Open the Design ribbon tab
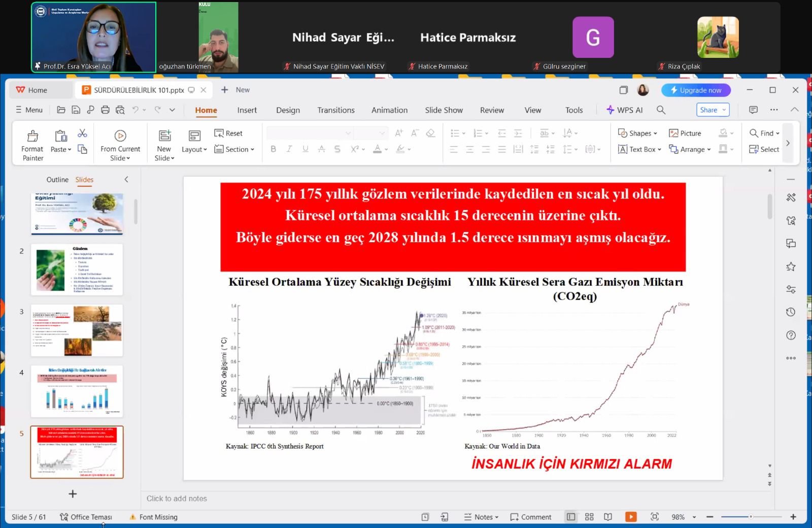Viewport: 812px width, 528px height. [x=288, y=110]
